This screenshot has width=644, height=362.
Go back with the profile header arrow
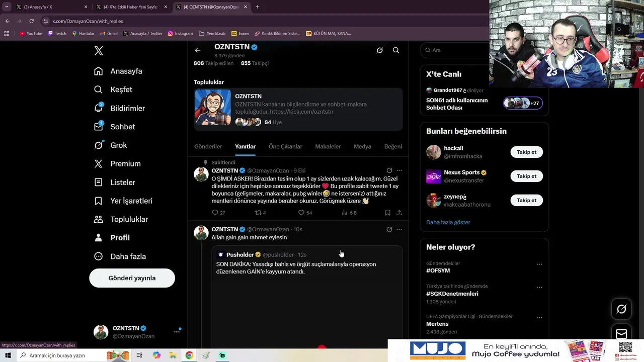pos(198,50)
